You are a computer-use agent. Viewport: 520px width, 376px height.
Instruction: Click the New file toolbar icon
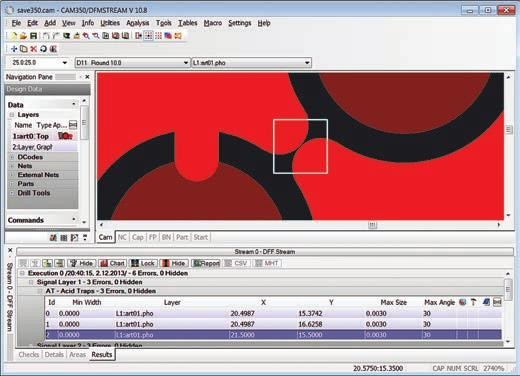click(14, 36)
